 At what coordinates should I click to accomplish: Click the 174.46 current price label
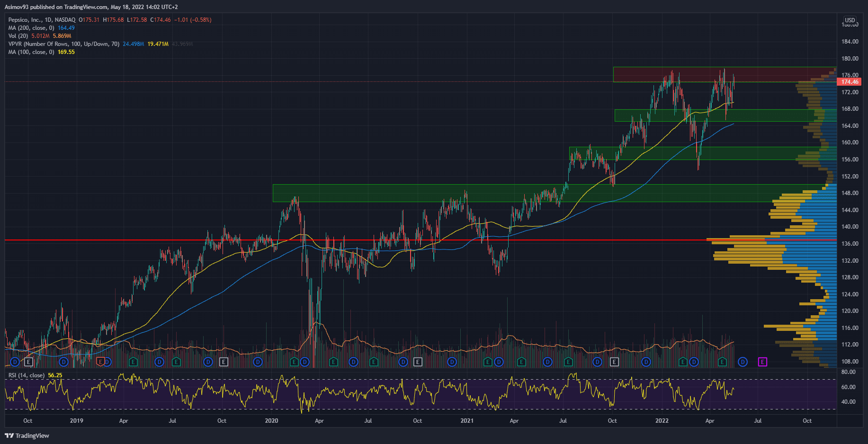850,82
